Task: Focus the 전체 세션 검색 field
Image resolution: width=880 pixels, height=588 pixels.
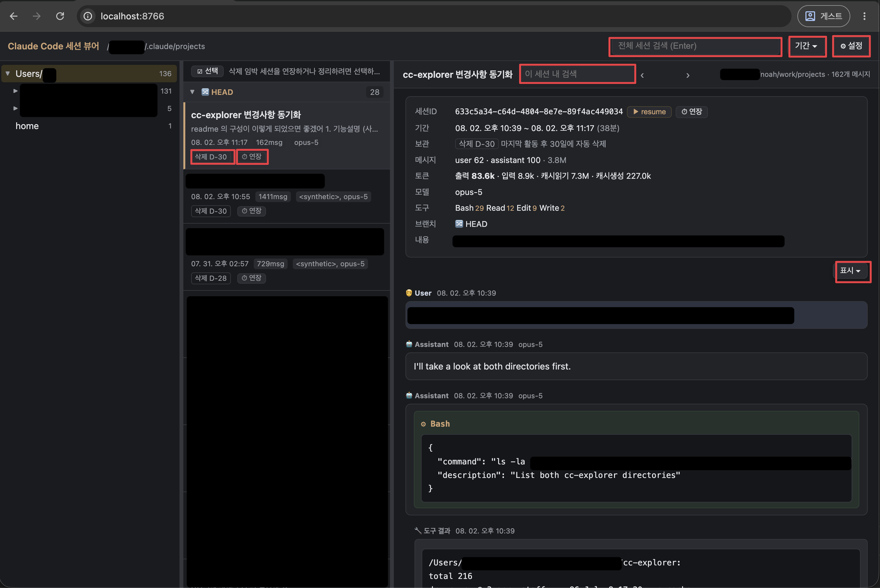Action: (x=695, y=46)
